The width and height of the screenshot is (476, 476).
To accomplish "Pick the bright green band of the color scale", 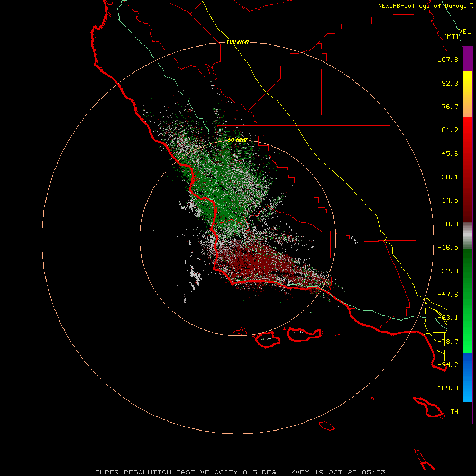I will [x=467, y=300].
